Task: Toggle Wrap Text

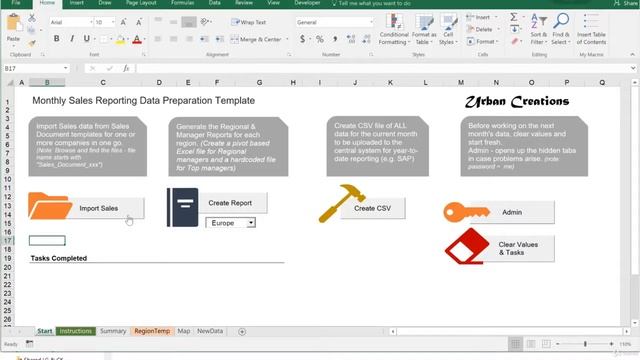Action: point(249,22)
